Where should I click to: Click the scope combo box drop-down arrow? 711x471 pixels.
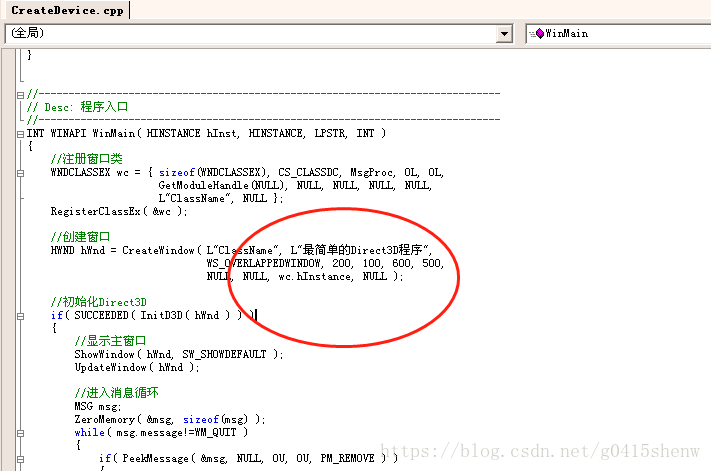coord(504,34)
